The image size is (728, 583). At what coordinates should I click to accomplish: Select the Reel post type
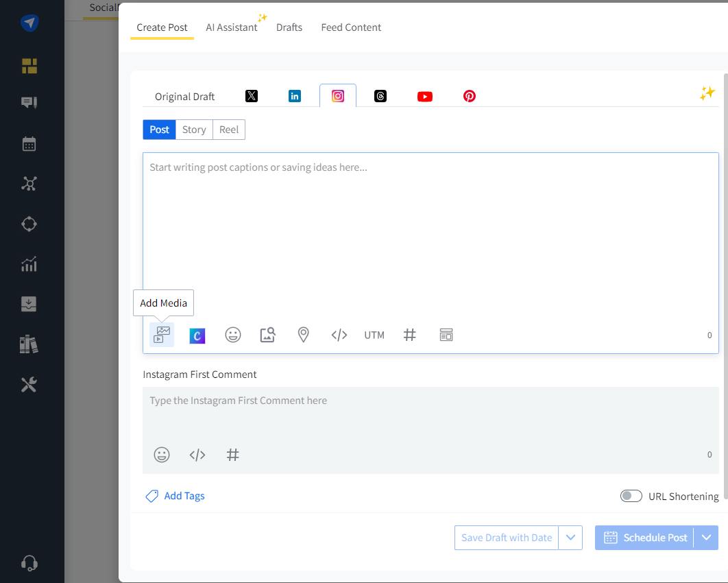(229, 130)
